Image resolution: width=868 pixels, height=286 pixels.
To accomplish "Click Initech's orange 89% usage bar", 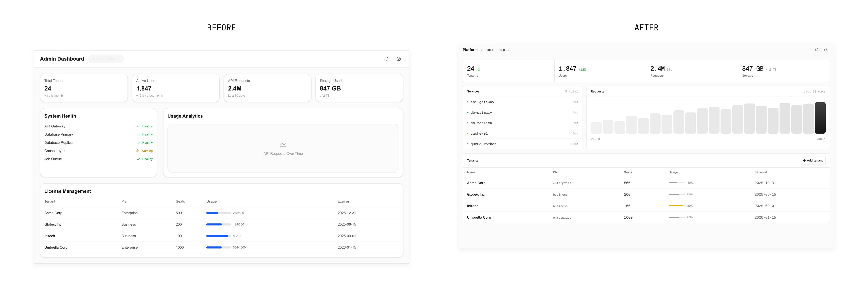I will point(676,206).
